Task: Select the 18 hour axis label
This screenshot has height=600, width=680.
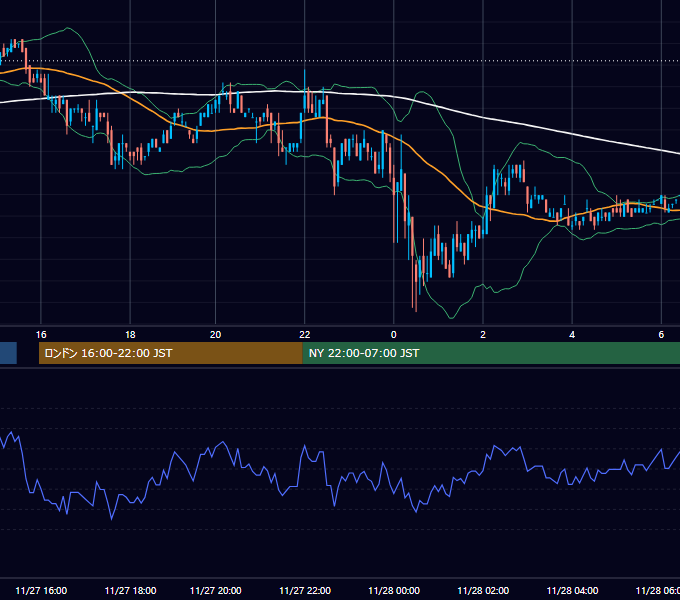Action: tap(130, 335)
